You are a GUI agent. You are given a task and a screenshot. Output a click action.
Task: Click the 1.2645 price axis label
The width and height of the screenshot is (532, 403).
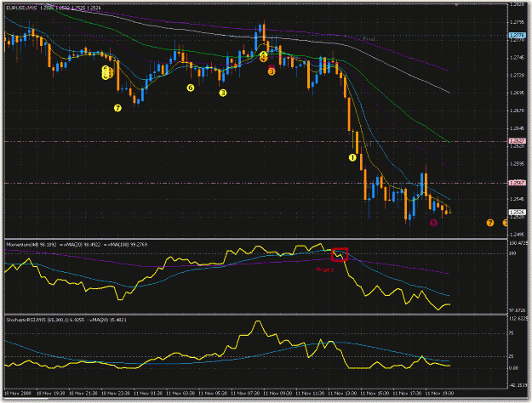click(x=517, y=128)
